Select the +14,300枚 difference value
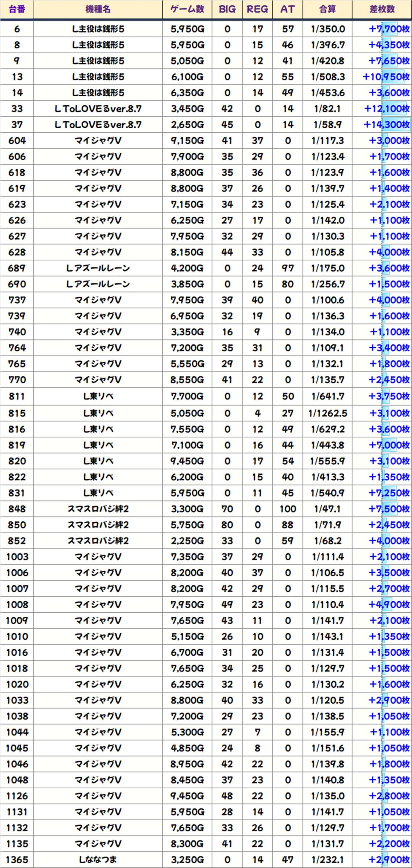The image size is (412, 868). click(x=386, y=125)
